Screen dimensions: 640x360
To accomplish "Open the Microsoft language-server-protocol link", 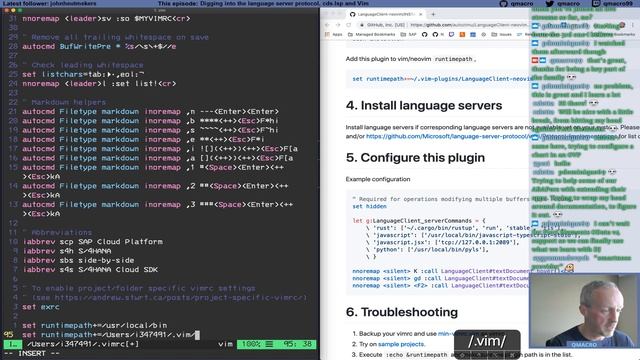I will point(448,136).
